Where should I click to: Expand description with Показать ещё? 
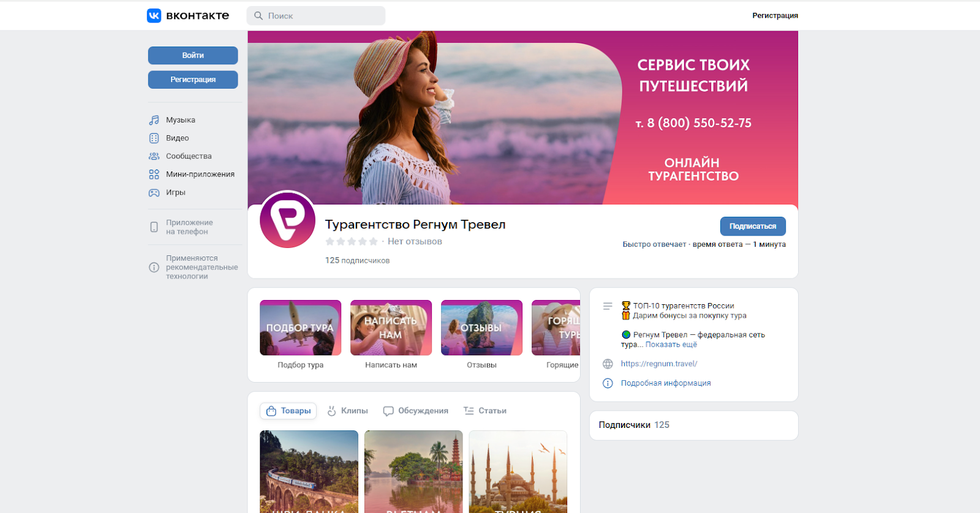671,345
